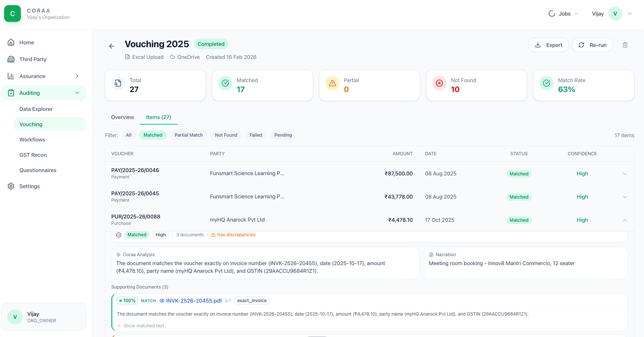Screen dimensions: 644x337
Task: Collapse the PUR/2025-26/0088 row details
Action: tap(625, 220)
